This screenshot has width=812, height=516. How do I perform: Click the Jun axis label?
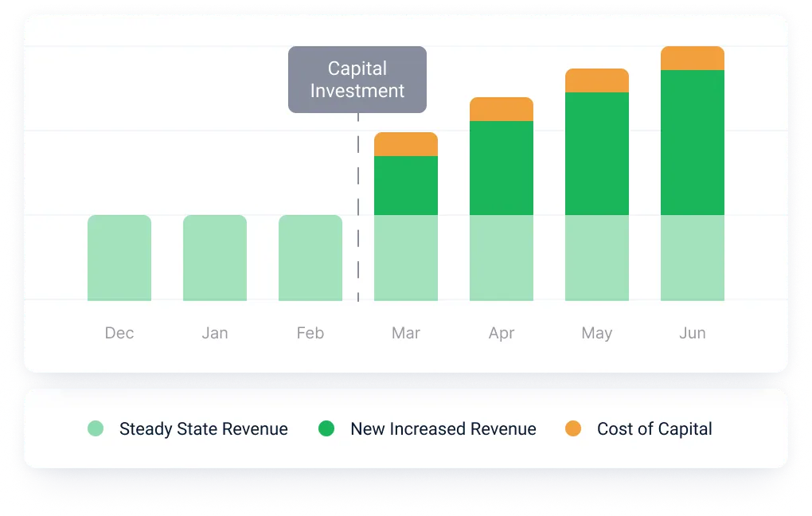tap(693, 333)
